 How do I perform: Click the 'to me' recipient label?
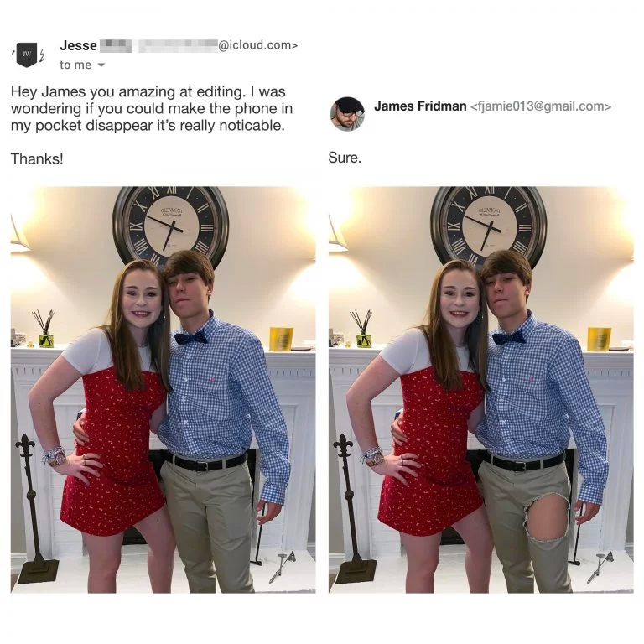[x=75, y=65]
